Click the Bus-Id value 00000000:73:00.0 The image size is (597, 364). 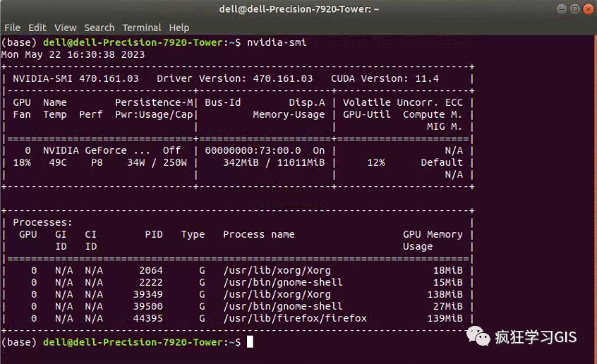[253, 150]
